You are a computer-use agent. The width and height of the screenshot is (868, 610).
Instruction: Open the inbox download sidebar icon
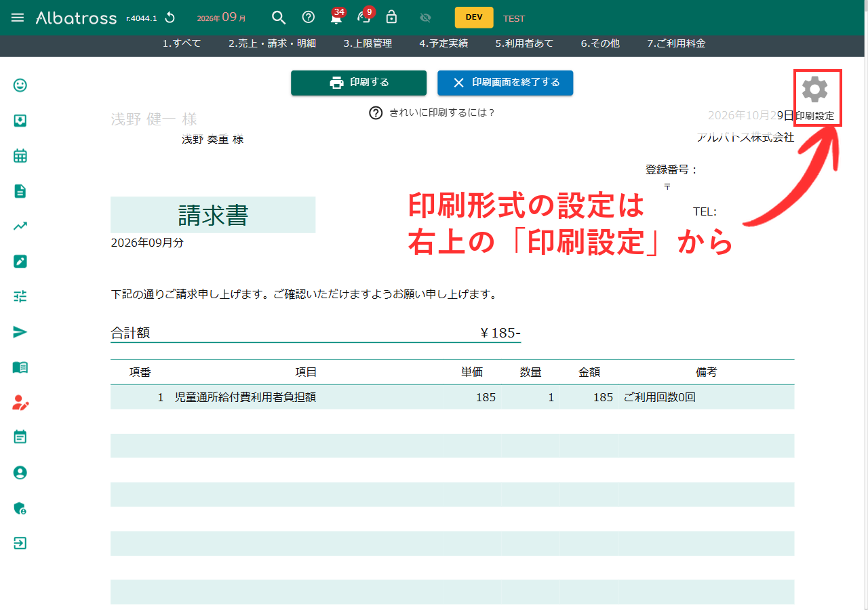click(20, 121)
